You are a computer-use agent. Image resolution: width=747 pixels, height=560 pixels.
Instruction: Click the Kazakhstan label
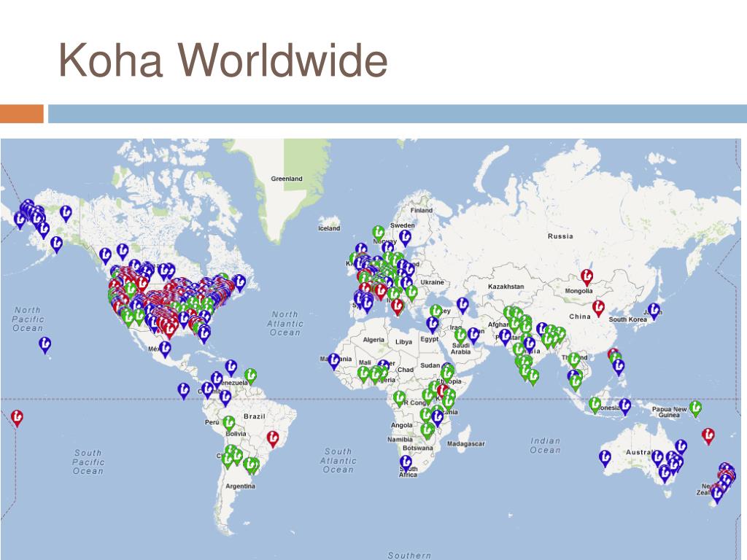click(x=506, y=287)
